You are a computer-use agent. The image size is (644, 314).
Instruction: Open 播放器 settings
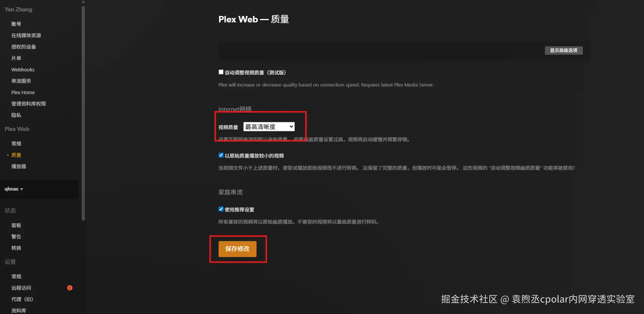coord(19,166)
